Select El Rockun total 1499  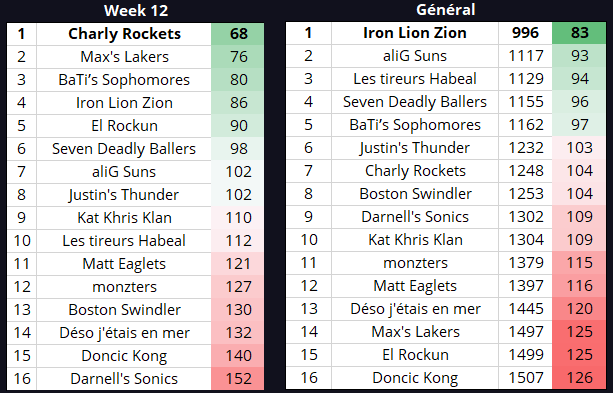click(x=525, y=355)
